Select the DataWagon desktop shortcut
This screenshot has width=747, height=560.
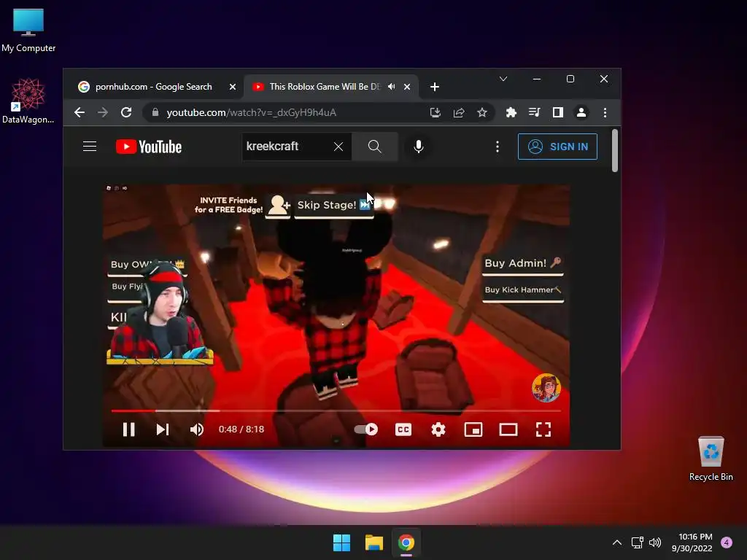pyautogui.click(x=28, y=101)
